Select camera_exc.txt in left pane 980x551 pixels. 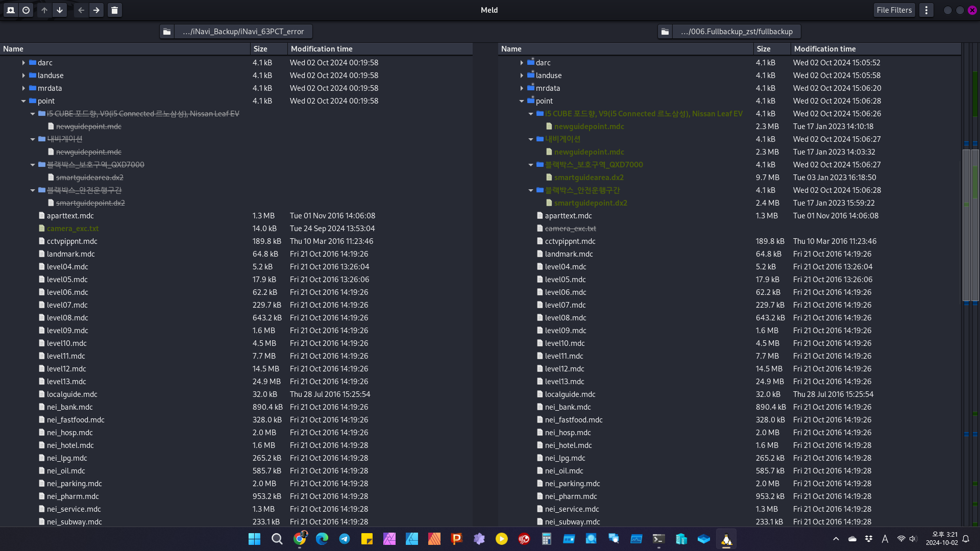(x=73, y=229)
